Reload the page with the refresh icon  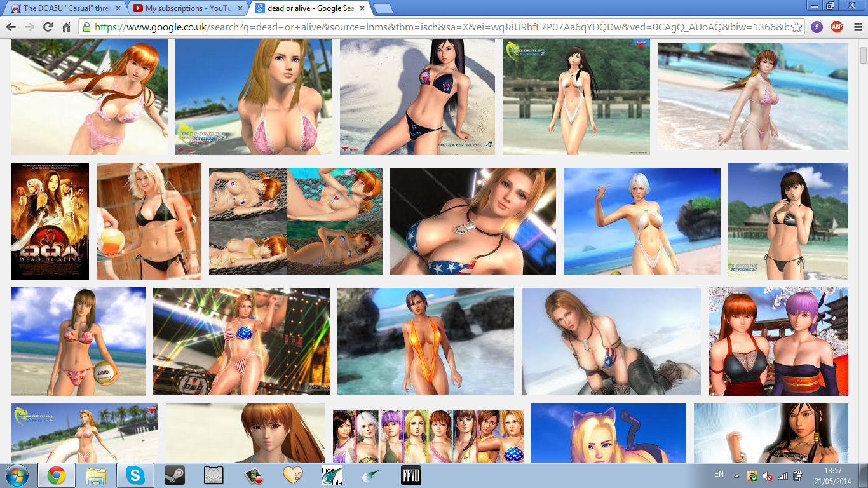[x=48, y=27]
